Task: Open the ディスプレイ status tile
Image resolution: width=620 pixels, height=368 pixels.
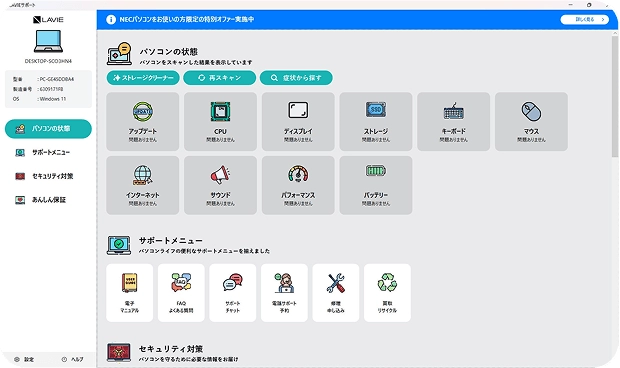Action: point(298,122)
